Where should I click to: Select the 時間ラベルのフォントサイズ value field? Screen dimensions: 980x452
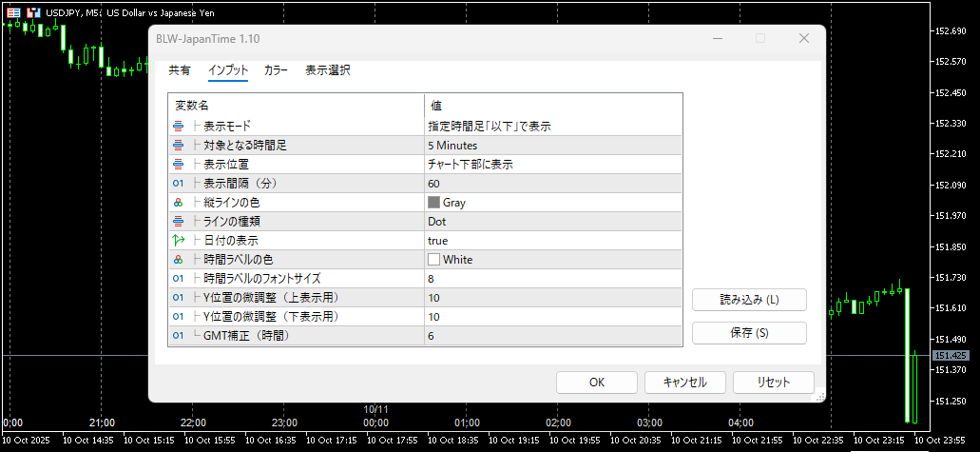click(552, 278)
